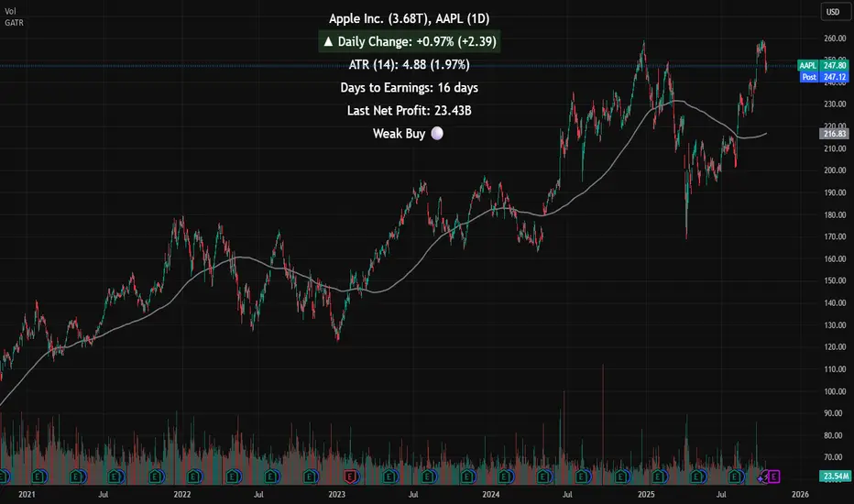Open the red missed-earnings marker near 2023
Viewport: 854px width, 504px height.
350,477
